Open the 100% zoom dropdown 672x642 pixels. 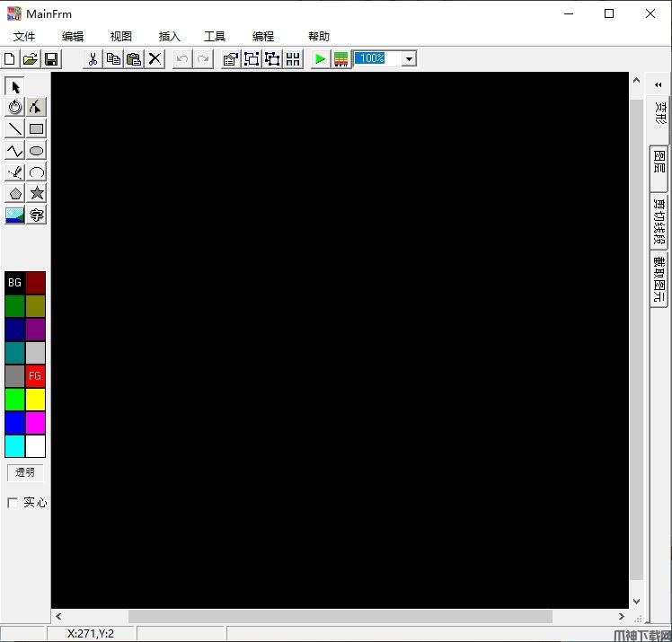click(409, 59)
